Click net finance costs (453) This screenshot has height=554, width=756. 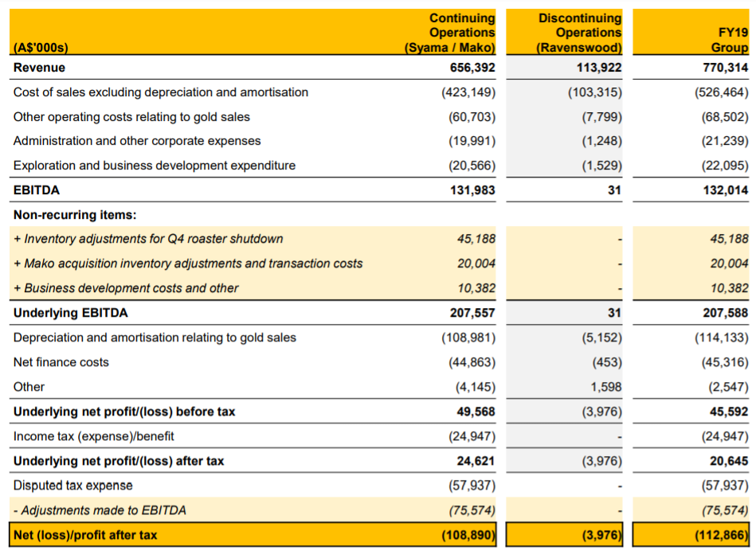[606, 362]
